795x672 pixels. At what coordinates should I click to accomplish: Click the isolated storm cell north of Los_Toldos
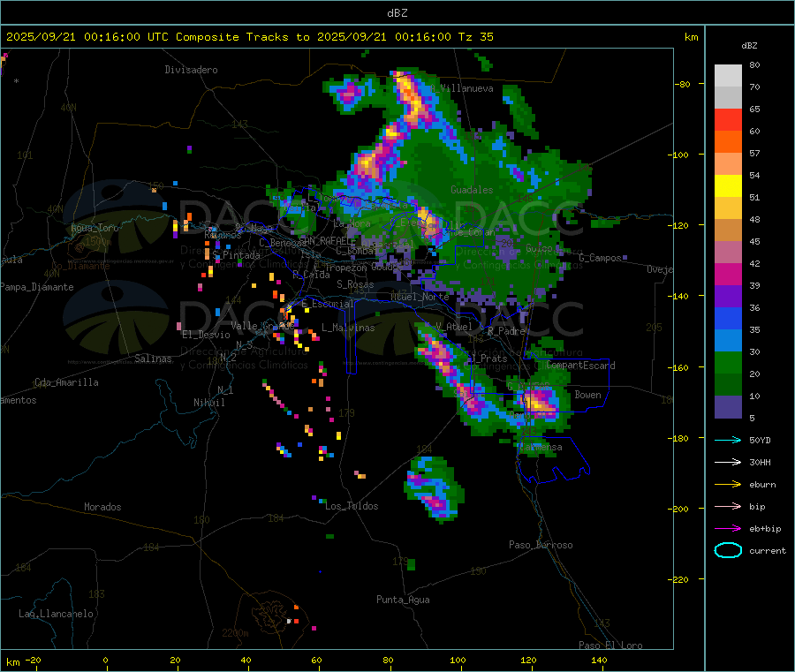434,488
